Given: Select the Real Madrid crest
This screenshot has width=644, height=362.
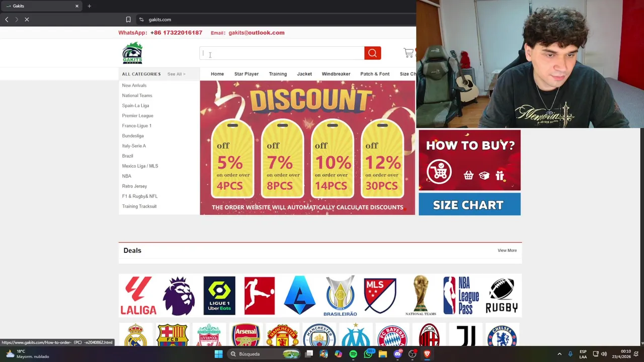Looking at the screenshot, I should point(136,335).
